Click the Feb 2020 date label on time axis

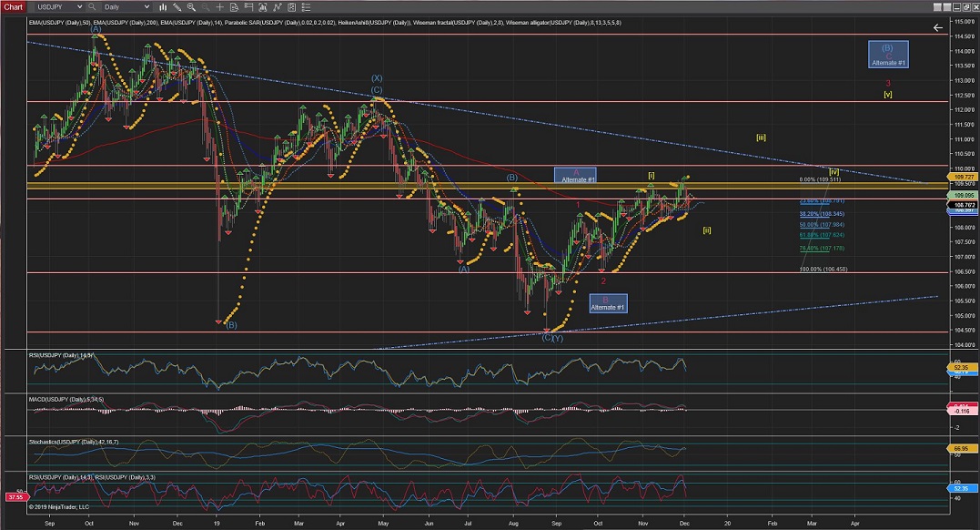pos(772,523)
